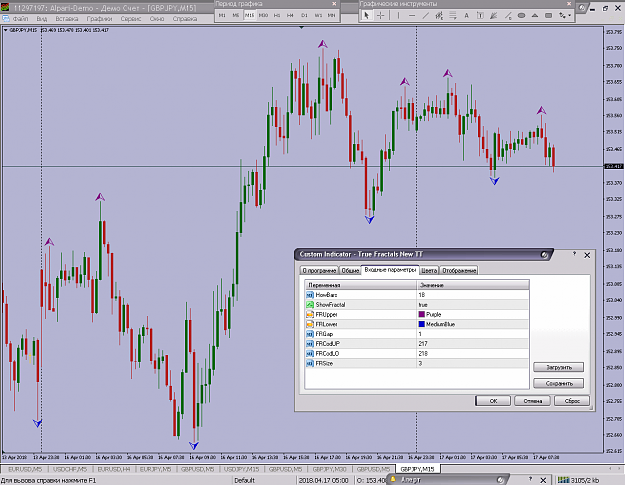Click the HowBars row integer icon
This screenshot has height=485, width=625.
pyautogui.click(x=310, y=295)
